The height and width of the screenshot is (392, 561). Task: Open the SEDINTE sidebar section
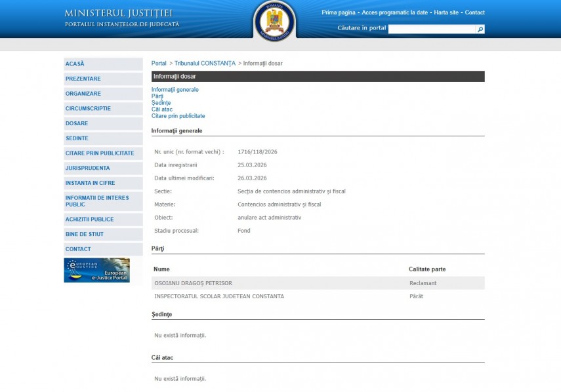point(77,138)
